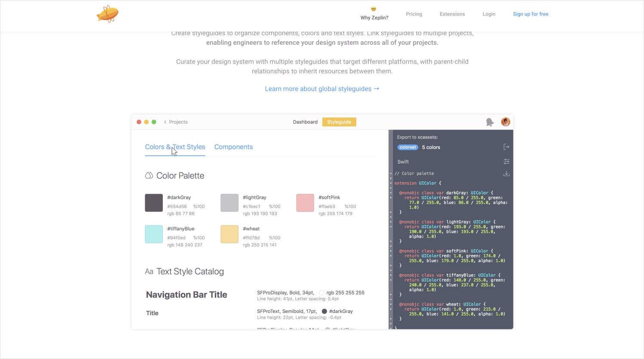The image size is (644, 359).
Task: Open the Pricing page
Action: tap(414, 14)
